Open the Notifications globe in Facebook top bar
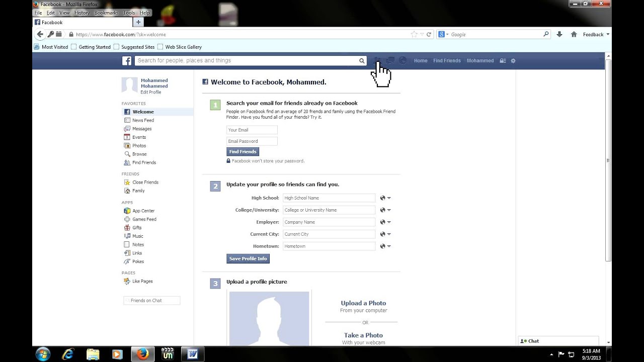This screenshot has height=362, width=644. pyautogui.click(x=403, y=60)
